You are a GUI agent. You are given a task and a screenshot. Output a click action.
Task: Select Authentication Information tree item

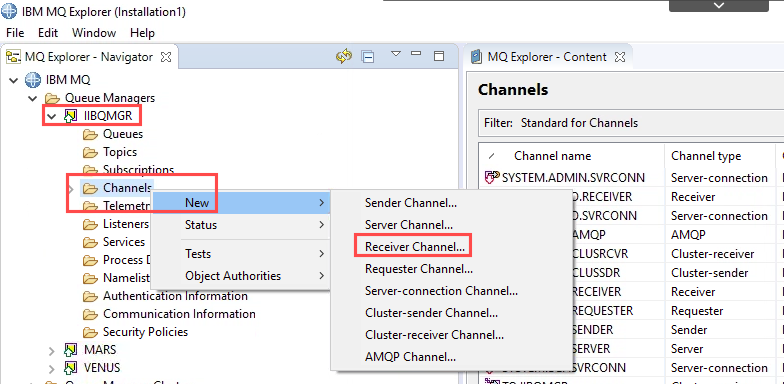click(x=175, y=296)
